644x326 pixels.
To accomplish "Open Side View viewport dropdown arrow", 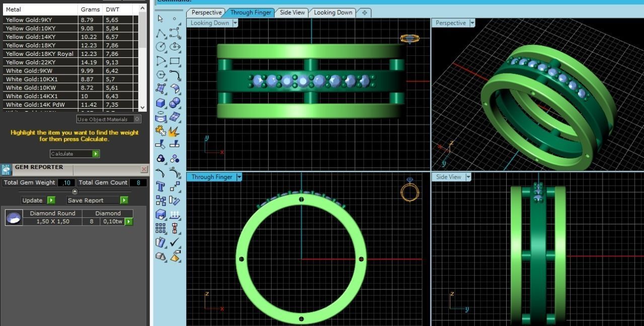I will point(468,177).
